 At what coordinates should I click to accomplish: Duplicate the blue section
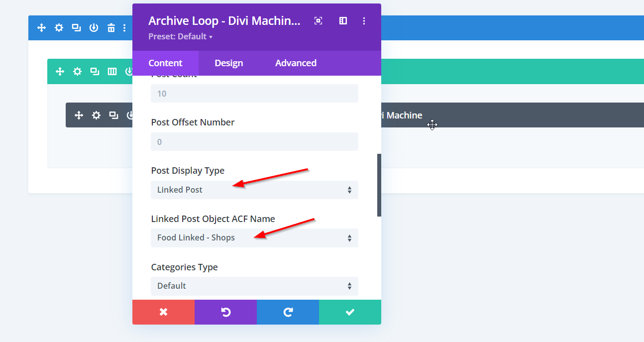(x=76, y=28)
